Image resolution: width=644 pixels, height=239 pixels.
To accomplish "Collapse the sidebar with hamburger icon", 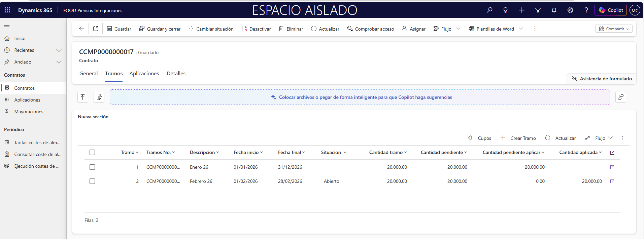I will tap(7, 25).
